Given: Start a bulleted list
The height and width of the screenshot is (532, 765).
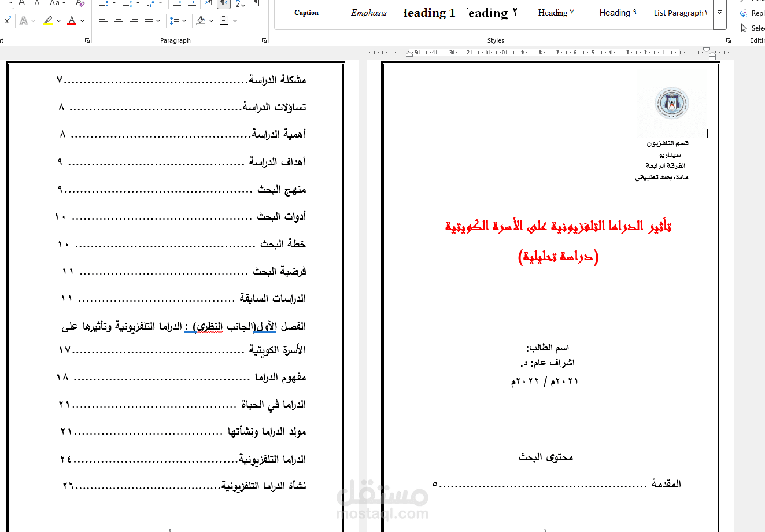Looking at the screenshot, I should tap(104, 3).
